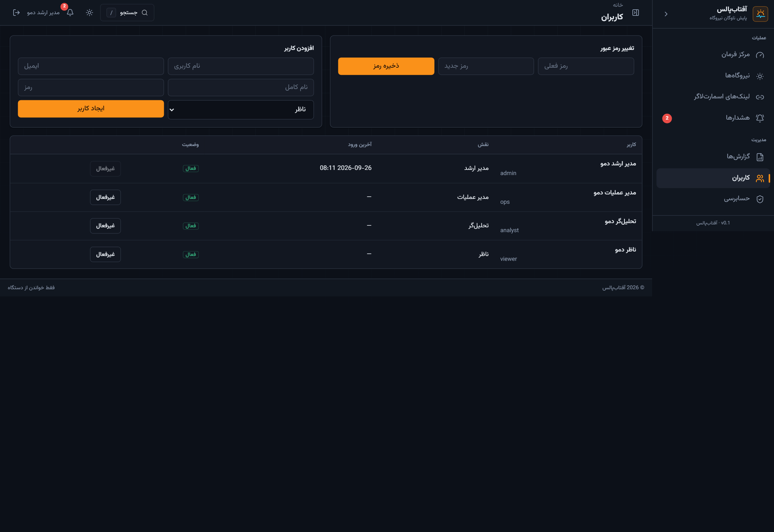Click the shield icon of حسابرسی
Screen dimensions: 774x532
click(x=760, y=199)
